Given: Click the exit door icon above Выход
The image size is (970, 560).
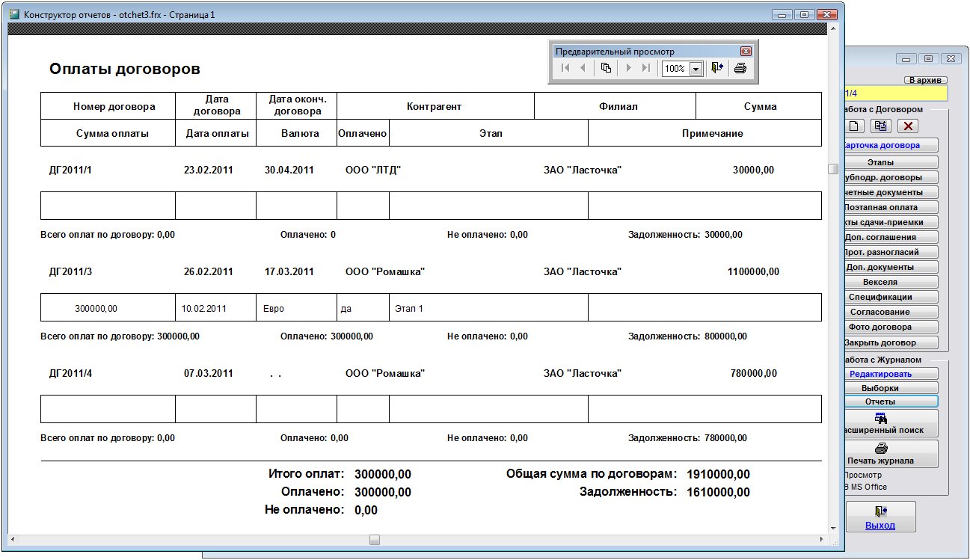Looking at the screenshot, I should point(880,511).
